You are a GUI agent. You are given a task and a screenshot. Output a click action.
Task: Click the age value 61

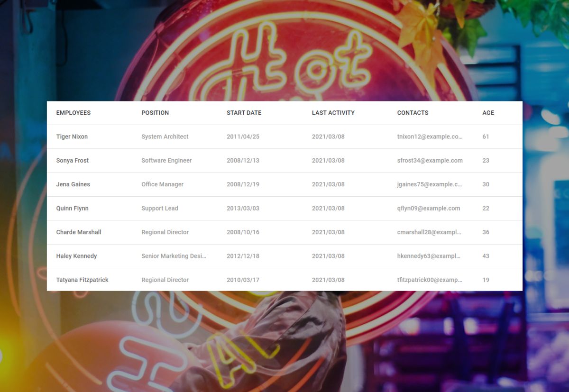486,137
